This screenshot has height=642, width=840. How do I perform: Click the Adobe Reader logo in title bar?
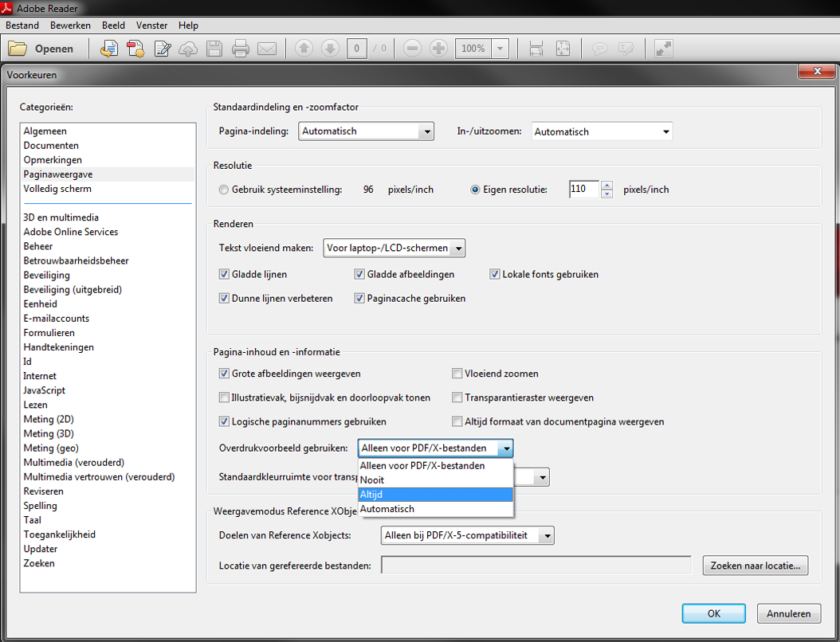pyautogui.click(x=6, y=8)
